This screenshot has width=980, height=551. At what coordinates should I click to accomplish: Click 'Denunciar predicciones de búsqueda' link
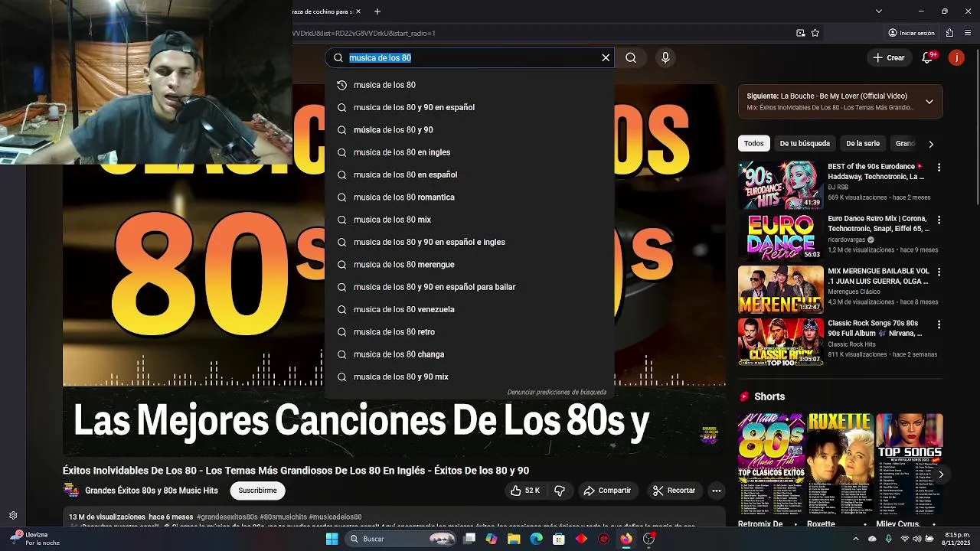[557, 392]
